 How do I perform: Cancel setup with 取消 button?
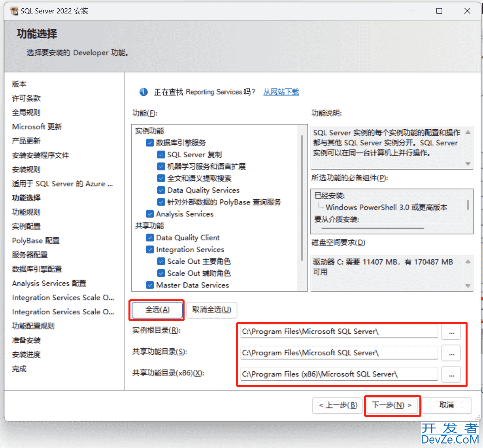(x=447, y=405)
